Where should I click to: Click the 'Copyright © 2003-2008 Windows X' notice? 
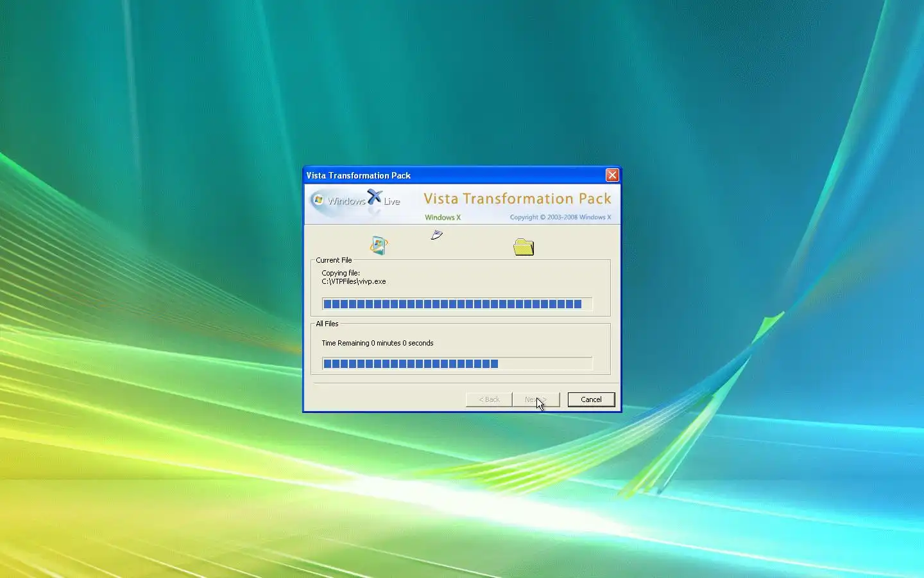tap(560, 217)
